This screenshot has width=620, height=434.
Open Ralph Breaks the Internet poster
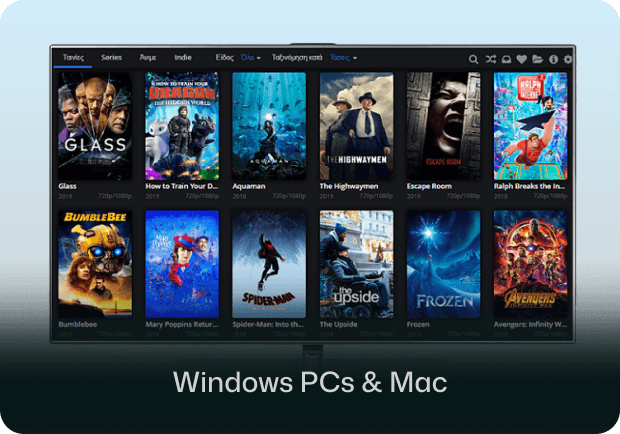pos(530,126)
